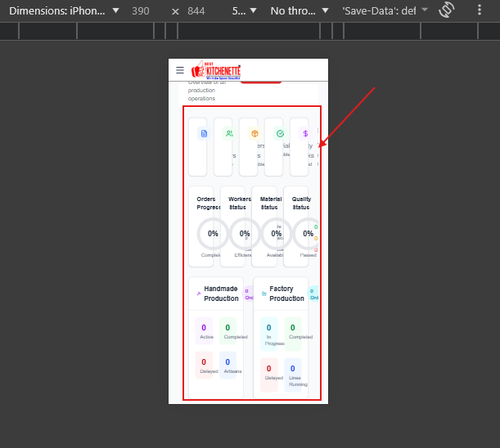Click the Workers Status 0% ring
This screenshot has width=500, height=448.
(x=244, y=234)
